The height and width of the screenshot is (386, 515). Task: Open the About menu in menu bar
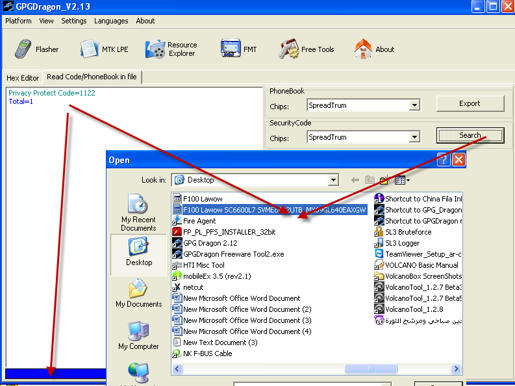coord(145,21)
